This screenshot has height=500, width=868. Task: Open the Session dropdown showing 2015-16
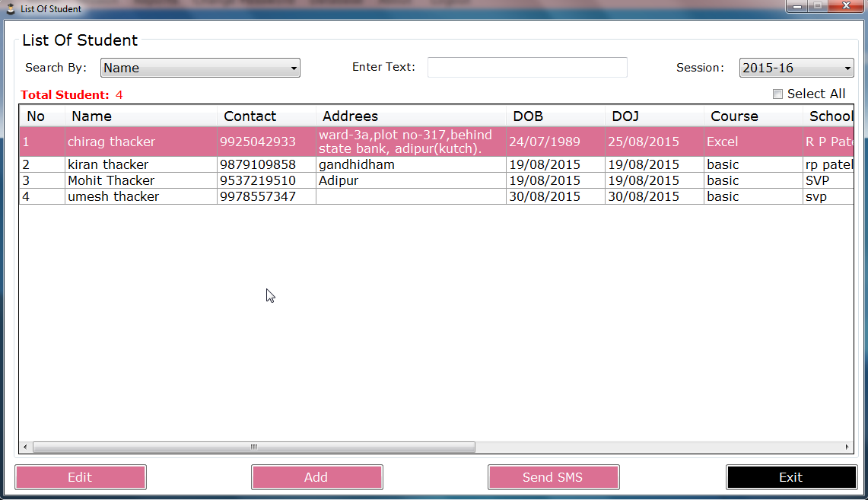click(796, 68)
